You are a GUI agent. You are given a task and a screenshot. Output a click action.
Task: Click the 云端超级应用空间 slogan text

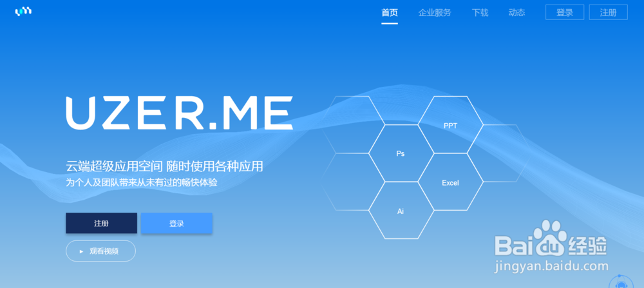[x=164, y=166]
